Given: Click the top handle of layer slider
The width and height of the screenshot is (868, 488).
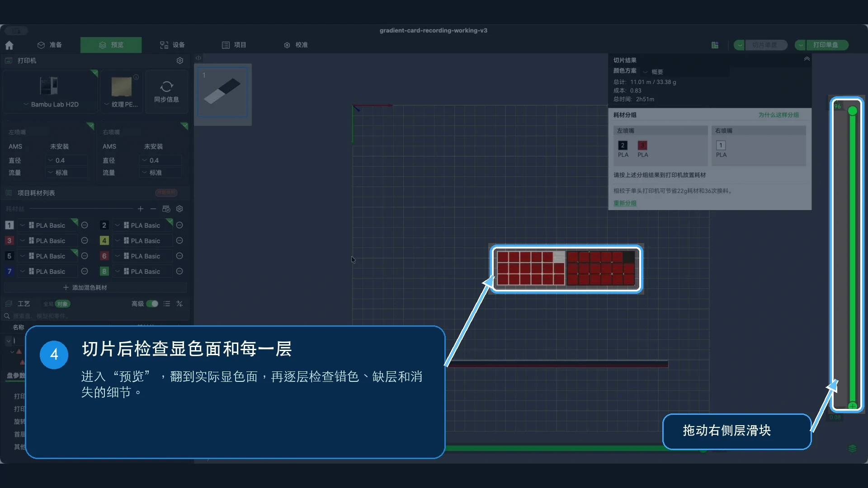Looking at the screenshot, I should tap(853, 111).
